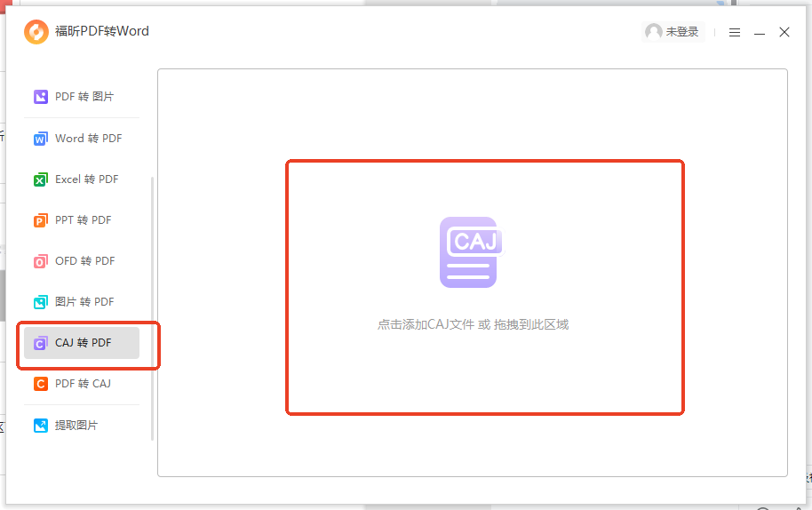Screen dimensions: 812x510
Task: Click the 图片 转 PDF icon
Action: [x=40, y=302]
